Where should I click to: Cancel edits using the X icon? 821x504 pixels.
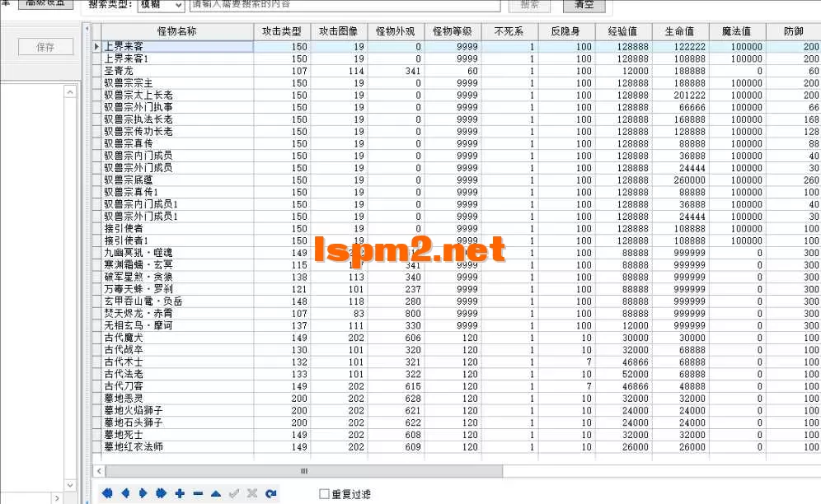pos(251,493)
